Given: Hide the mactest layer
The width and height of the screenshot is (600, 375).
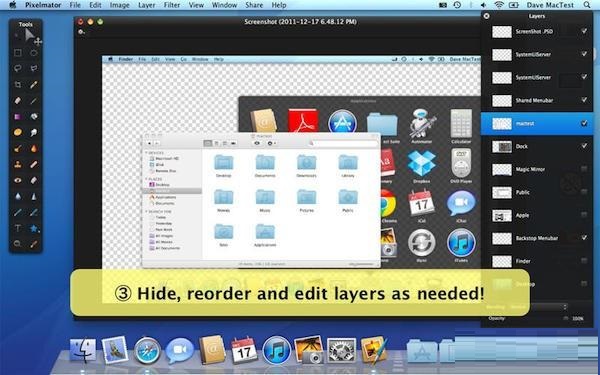Looking at the screenshot, I should pyautogui.click(x=584, y=123).
